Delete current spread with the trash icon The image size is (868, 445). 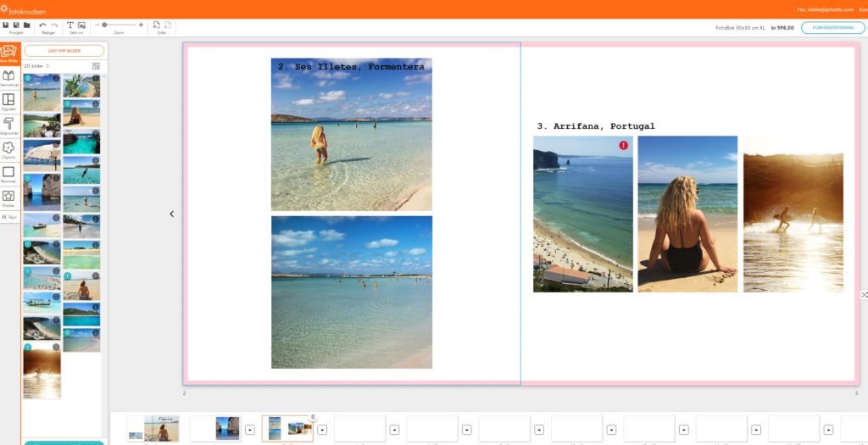(313, 417)
